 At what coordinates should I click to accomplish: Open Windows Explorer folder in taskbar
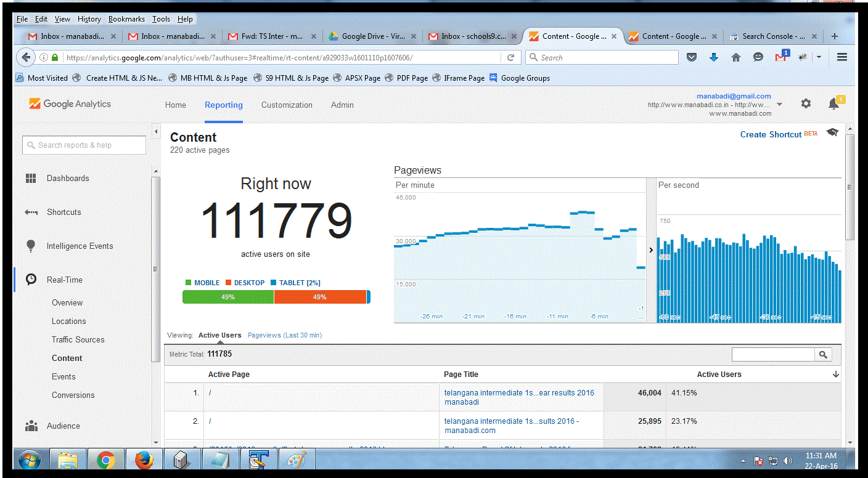[67, 460]
